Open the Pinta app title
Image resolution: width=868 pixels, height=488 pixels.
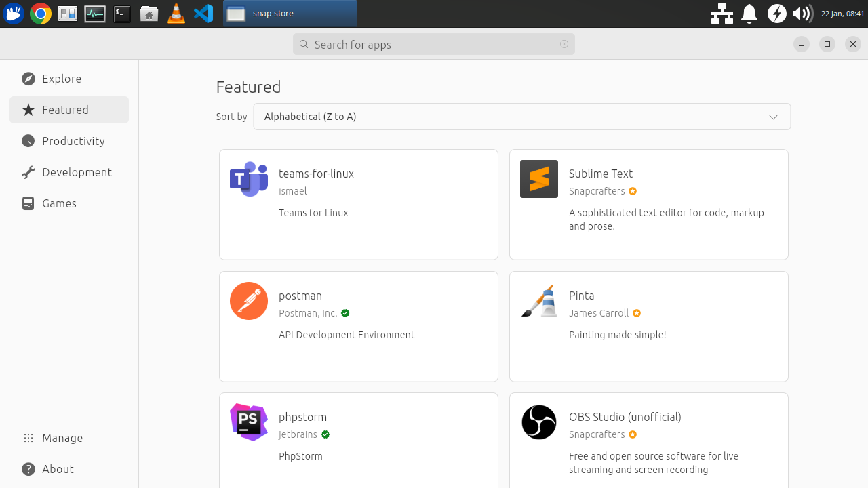click(582, 296)
